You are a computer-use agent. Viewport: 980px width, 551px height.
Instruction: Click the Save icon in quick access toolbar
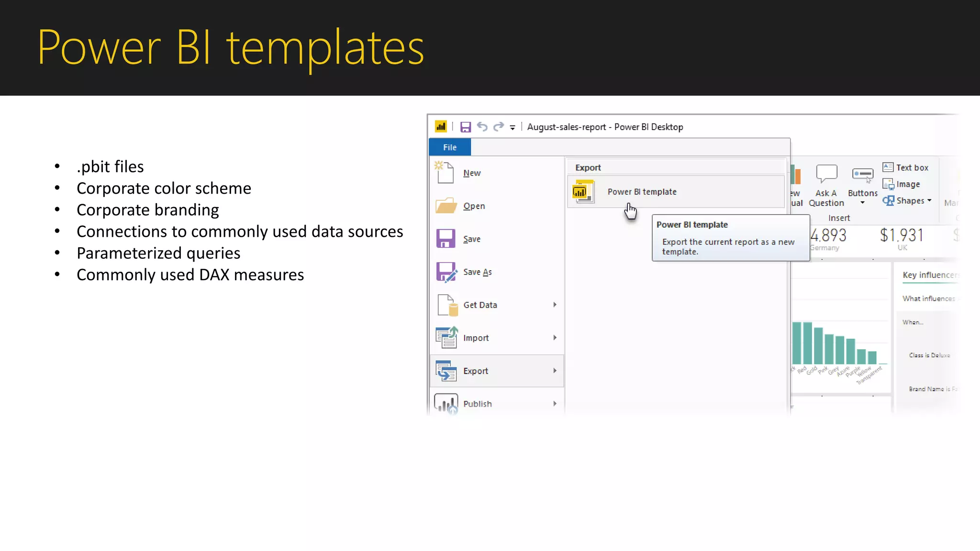click(466, 127)
